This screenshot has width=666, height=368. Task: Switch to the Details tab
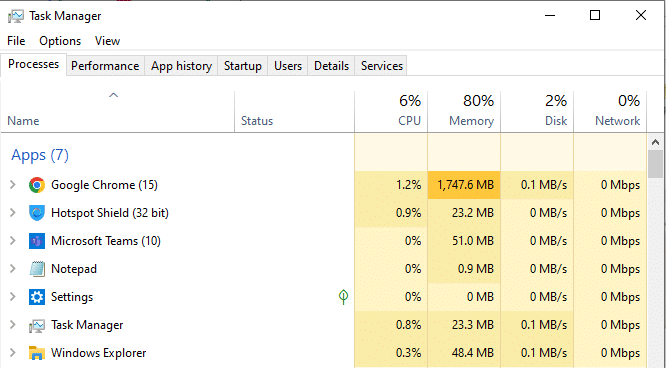point(331,66)
